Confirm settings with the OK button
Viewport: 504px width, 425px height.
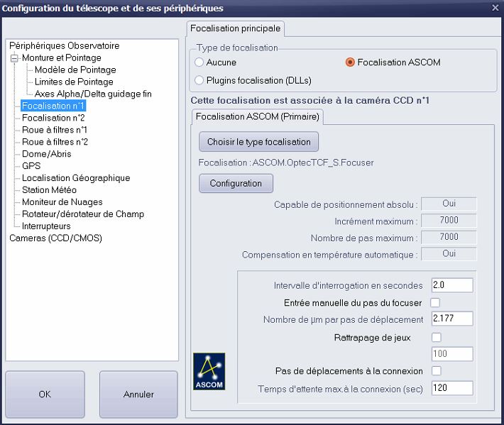click(x=45, y=394)
